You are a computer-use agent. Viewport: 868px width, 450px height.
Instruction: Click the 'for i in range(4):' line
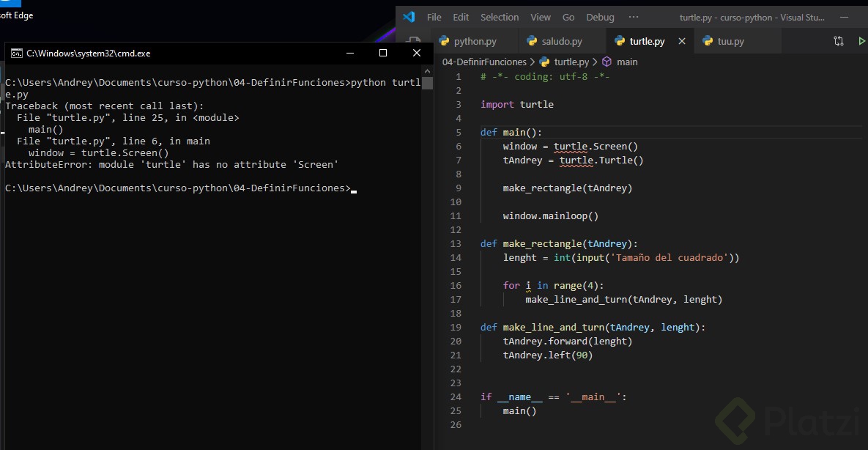pyautogui.click(x=554, y=285)
